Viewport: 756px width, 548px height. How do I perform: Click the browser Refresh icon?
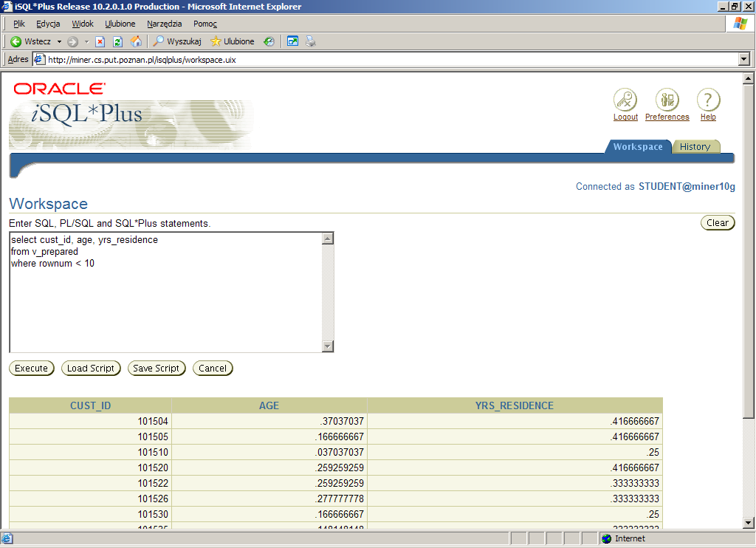117,41
